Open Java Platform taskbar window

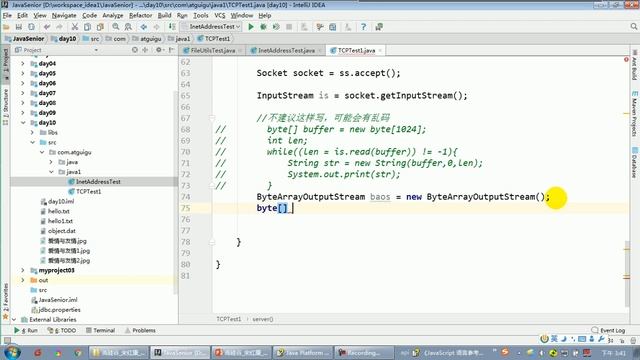click(x=303, y=352)
